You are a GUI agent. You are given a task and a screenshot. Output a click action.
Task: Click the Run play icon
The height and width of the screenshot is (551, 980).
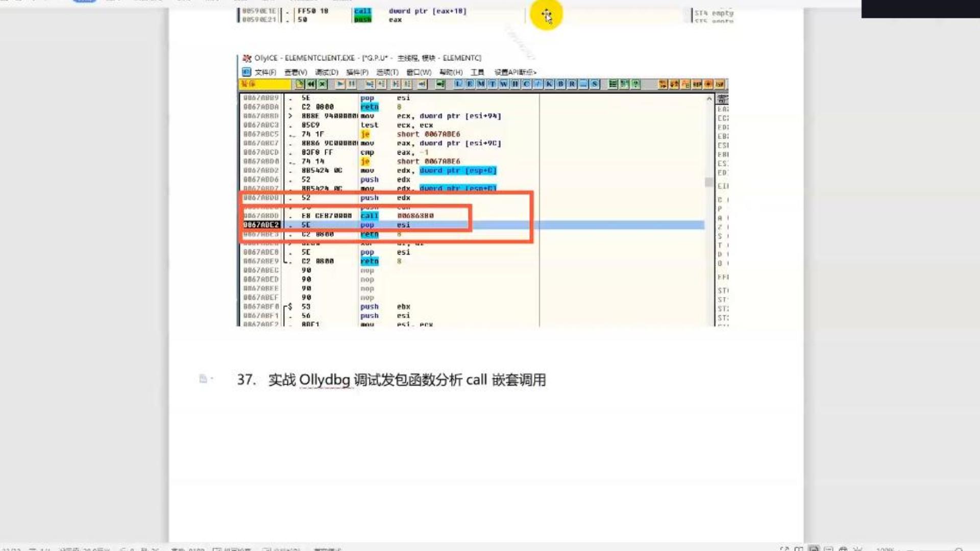pos(340,84)
